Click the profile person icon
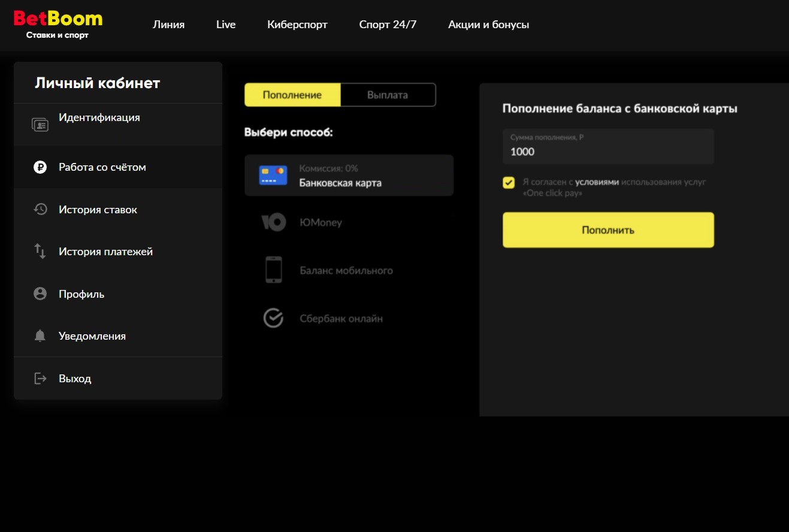 (40, 294)
